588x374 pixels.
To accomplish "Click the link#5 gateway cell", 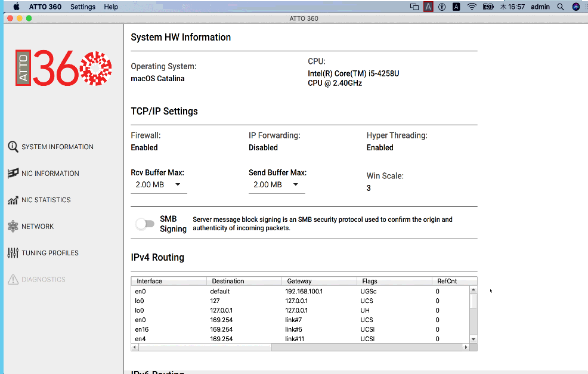I will [293, 329].
